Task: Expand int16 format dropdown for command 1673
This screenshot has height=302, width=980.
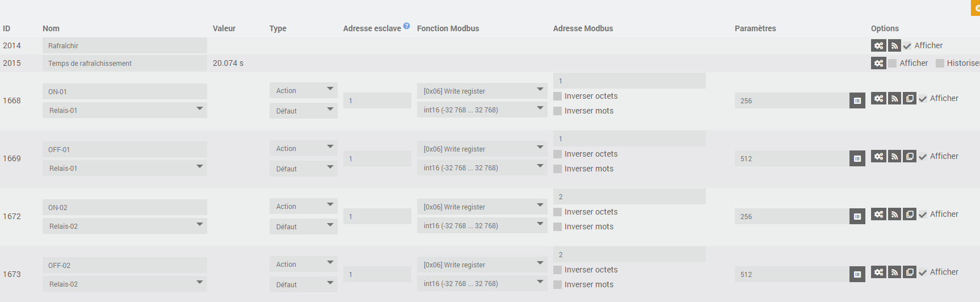Action: (482, 283)
